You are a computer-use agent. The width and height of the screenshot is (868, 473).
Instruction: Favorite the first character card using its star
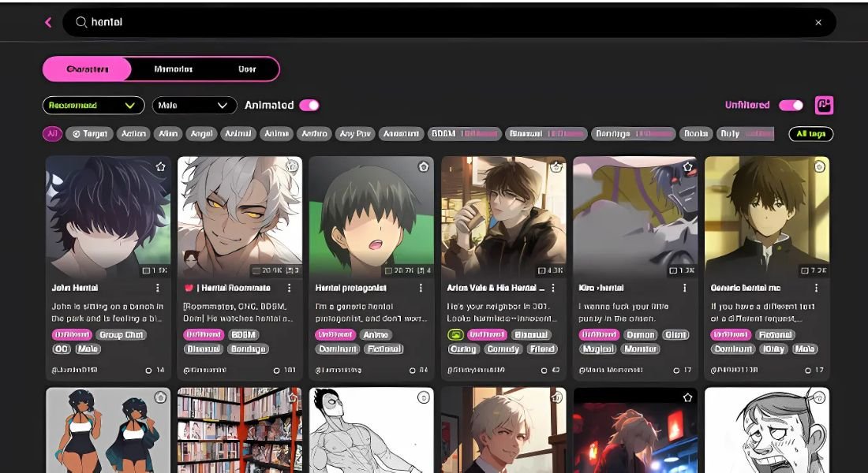(x=160, y=167)
